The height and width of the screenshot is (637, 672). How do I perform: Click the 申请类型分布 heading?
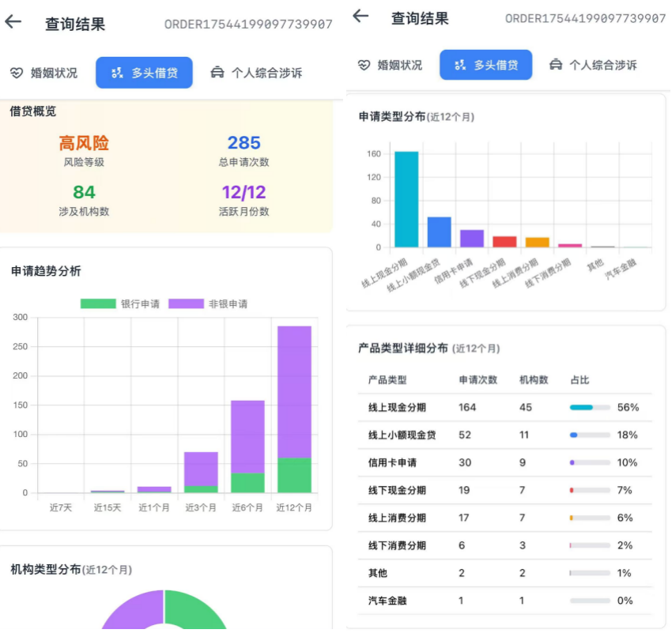click(392, 116)
